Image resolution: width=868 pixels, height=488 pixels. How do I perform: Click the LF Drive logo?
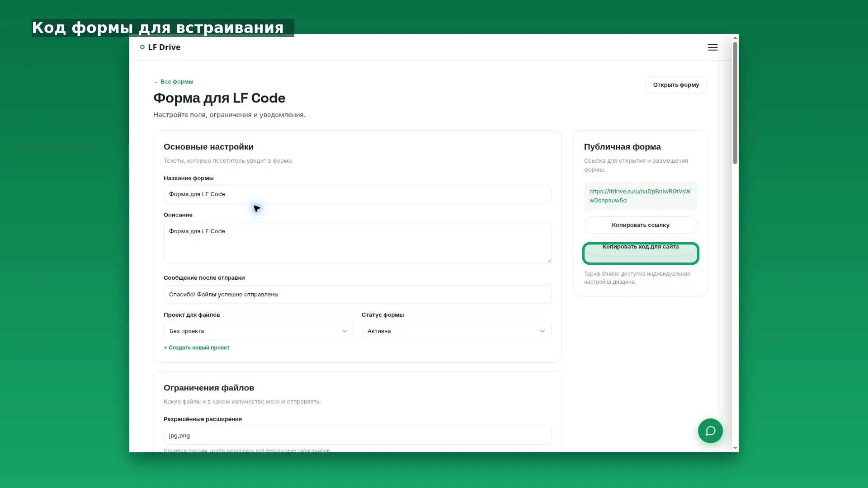160,47
